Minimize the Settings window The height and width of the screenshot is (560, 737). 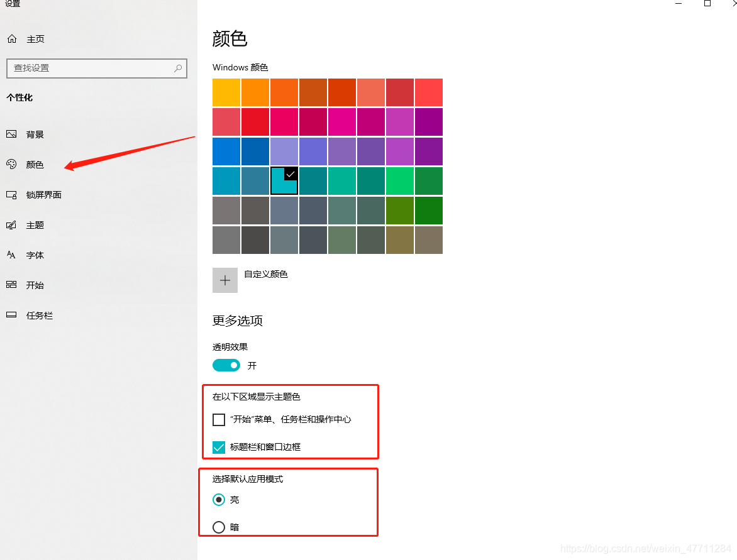click(679, 3)
